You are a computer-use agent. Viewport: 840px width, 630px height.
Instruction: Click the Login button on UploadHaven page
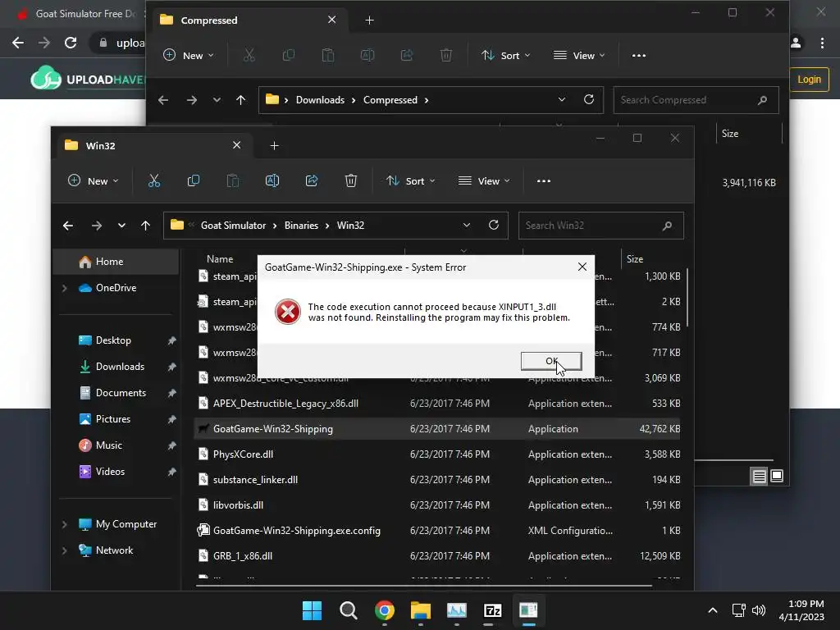[809, 80]
